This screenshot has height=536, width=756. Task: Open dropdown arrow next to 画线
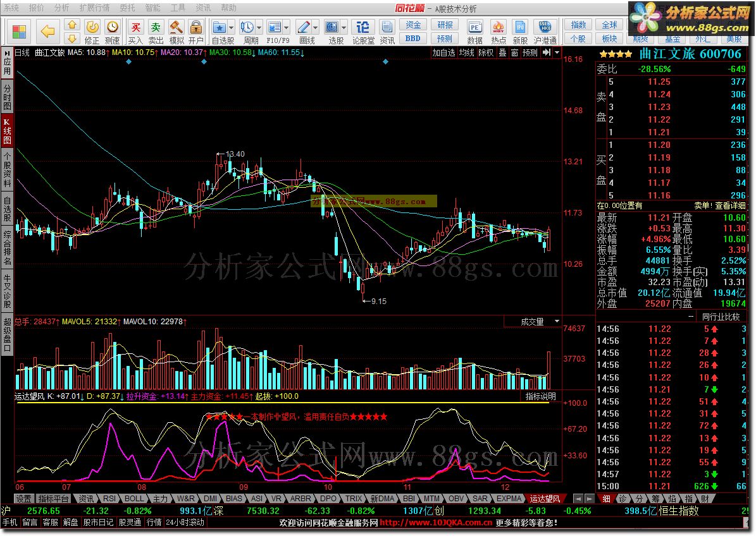click(315, 27)
